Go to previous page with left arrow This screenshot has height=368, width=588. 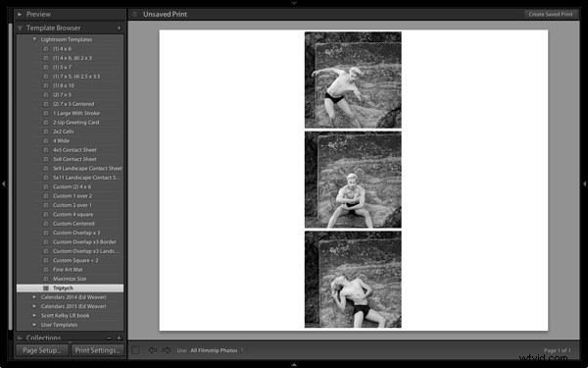(x=153, y=350)
